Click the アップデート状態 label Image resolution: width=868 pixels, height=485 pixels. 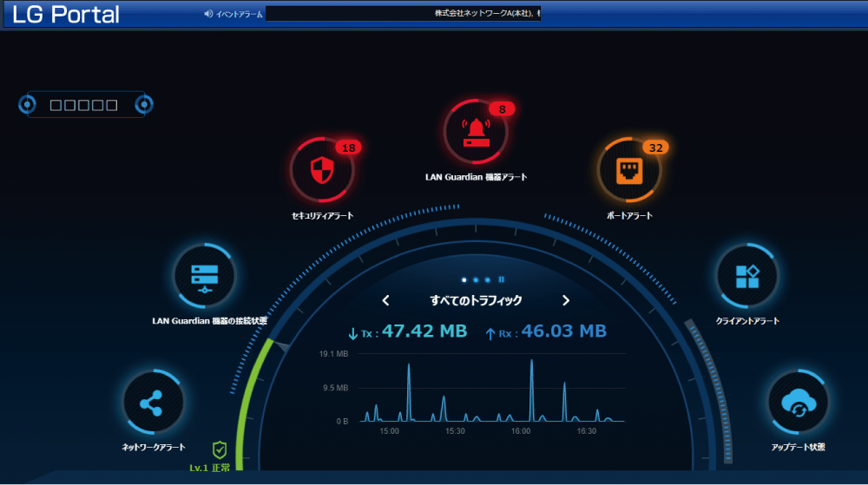pyautogui.click(x=799, y=447)
